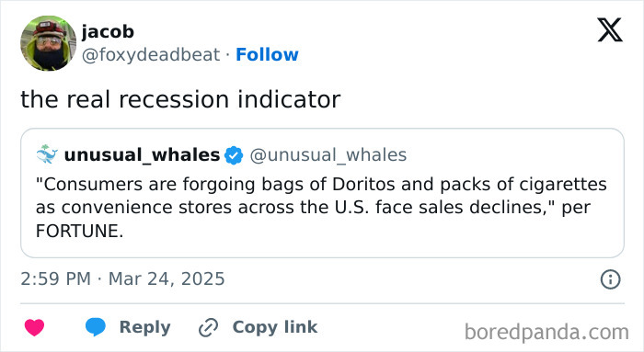The height and width of the screenshot is (352, 644).
Task: Open the @foxydeadbeat handle
Action: pos(151,54)
